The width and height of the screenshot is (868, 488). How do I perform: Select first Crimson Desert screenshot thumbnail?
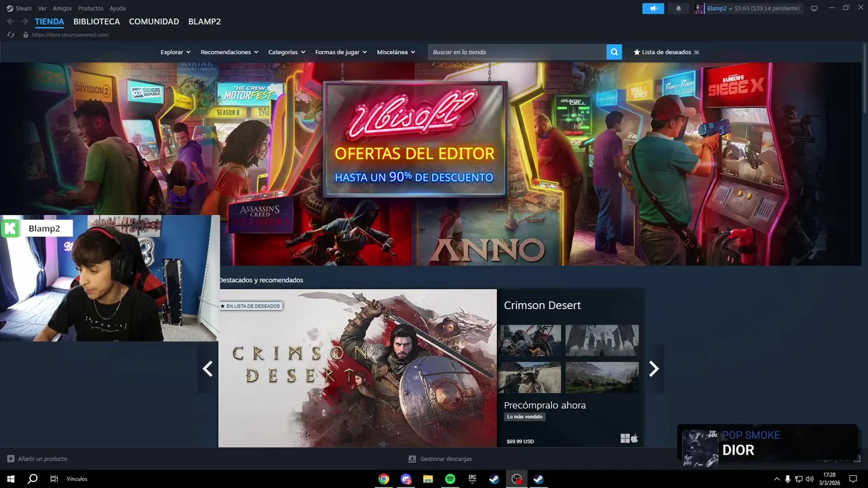[x=530, y=340]
